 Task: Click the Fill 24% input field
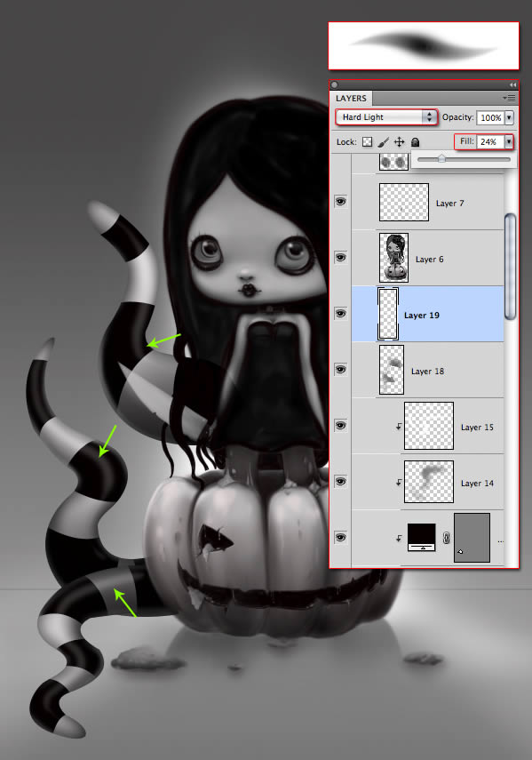point(490,141)
